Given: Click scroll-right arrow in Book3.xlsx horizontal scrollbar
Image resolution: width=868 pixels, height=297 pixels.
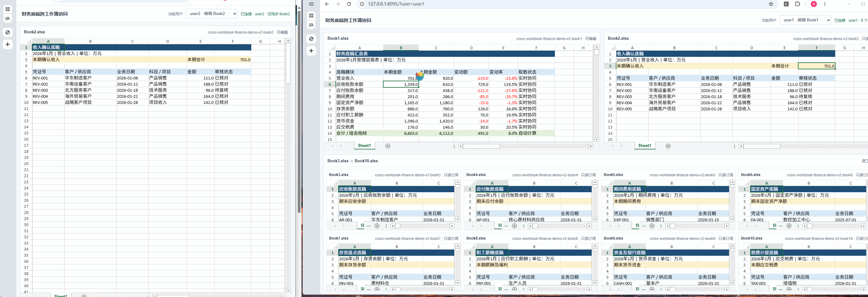Looking at the screenshot, I should (452, 226).
